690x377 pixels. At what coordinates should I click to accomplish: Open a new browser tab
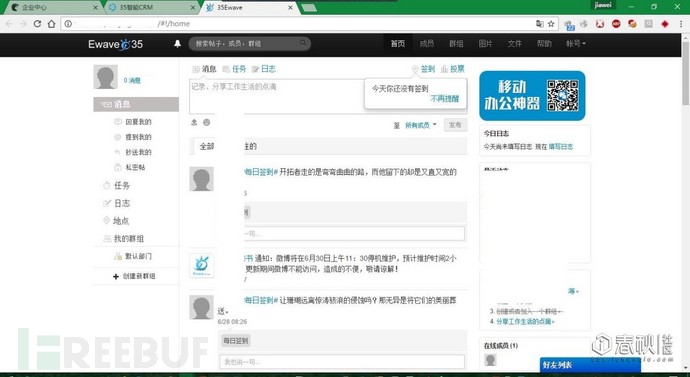click(x=309, y=8)
